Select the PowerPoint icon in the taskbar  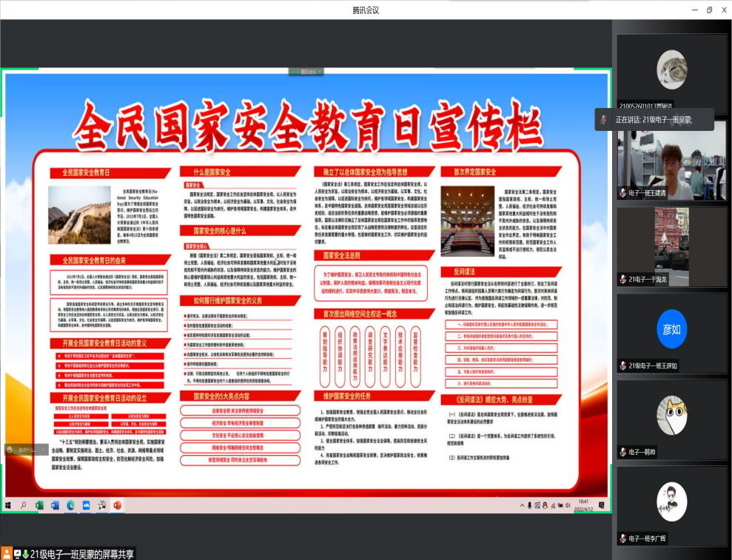pyautogui.click(x=115, y=505)
